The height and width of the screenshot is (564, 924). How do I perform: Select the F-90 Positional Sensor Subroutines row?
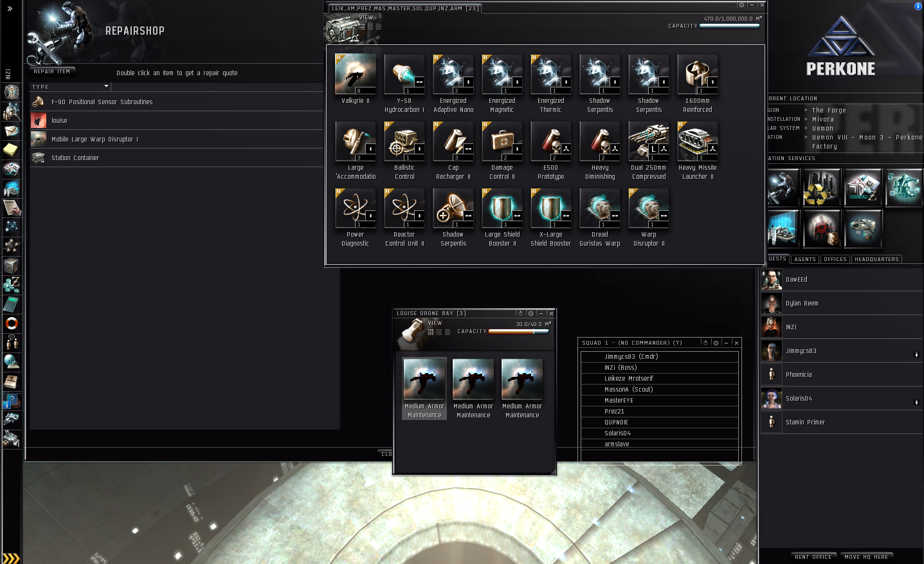pos(177,102)
